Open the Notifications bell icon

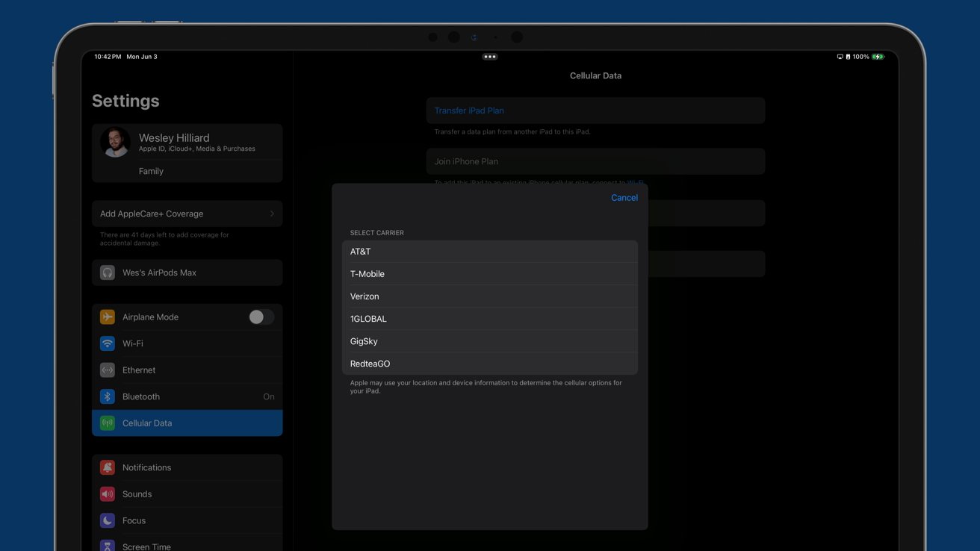pyautogui.click(x=108, y=467)
